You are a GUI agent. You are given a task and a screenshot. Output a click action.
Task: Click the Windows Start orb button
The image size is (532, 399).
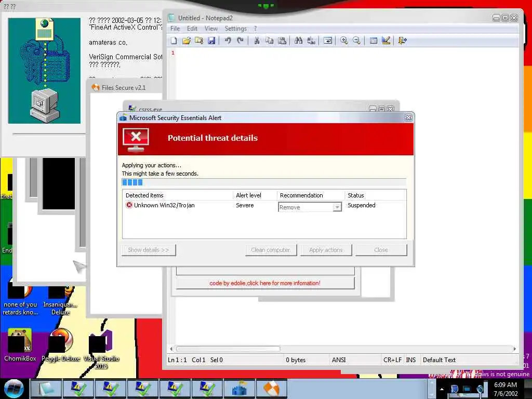(14, 389)
